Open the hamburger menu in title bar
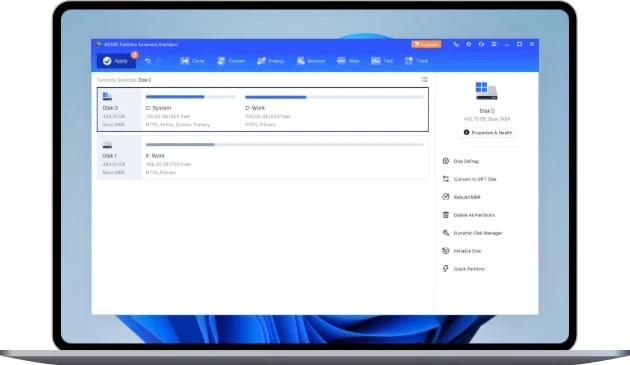 coord(494,44)
